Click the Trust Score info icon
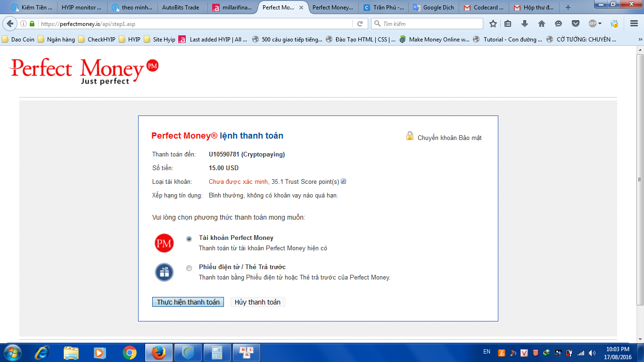This screenshot has width=644, height=362. pos(344,181)
